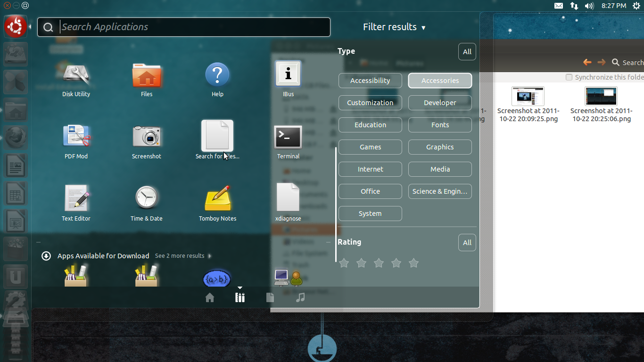Reset Type filter with the All button
644x362 pixels.
[x=467, y=51]
